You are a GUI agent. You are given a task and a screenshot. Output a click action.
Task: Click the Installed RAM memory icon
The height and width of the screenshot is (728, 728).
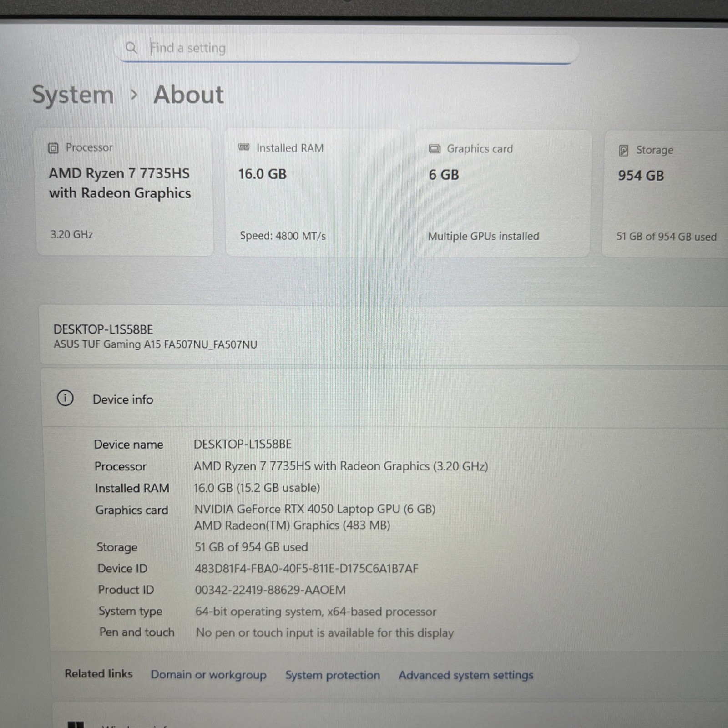[244, 147]
